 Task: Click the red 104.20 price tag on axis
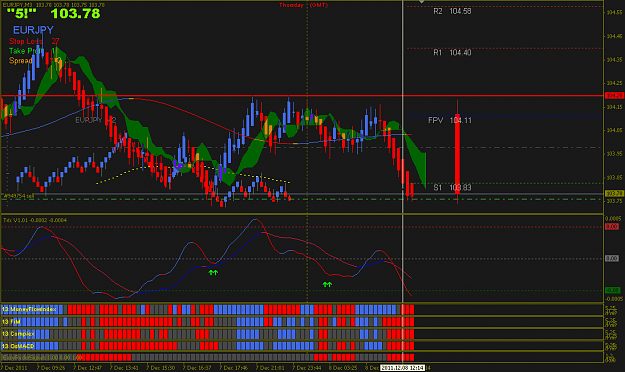point(614,95)
